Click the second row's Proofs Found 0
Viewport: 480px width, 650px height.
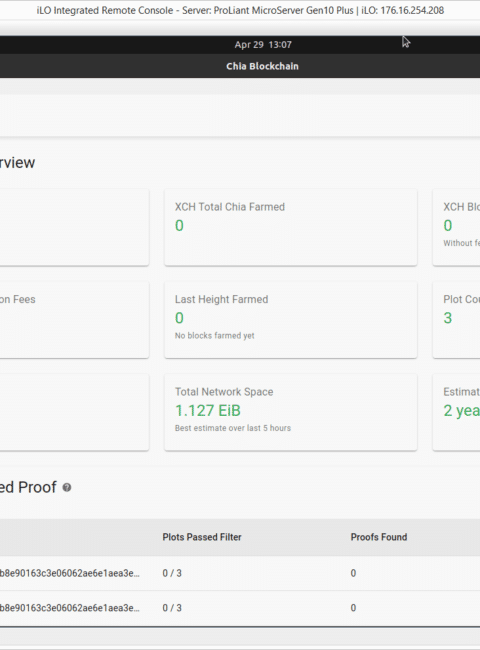pos(353,608)
